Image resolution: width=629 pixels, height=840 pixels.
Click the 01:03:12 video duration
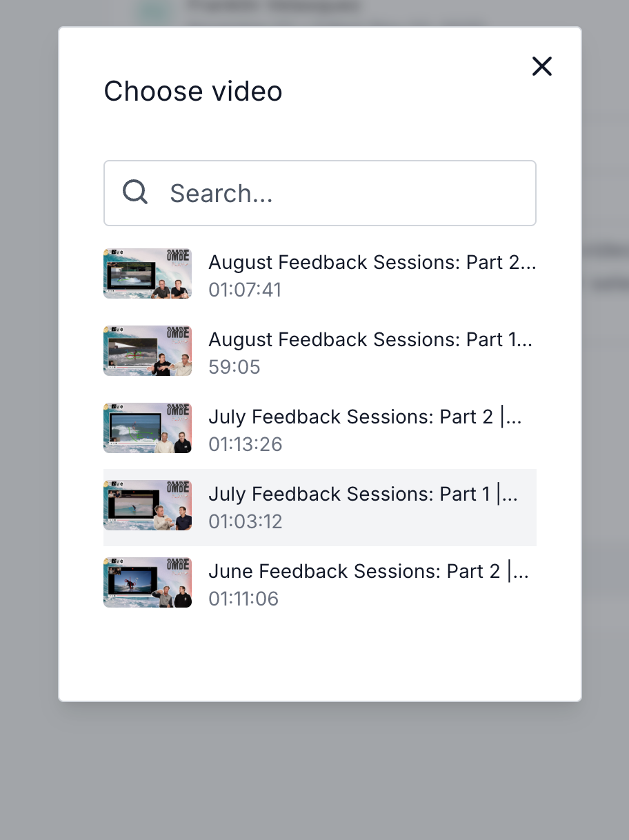(x=246, y=521)
